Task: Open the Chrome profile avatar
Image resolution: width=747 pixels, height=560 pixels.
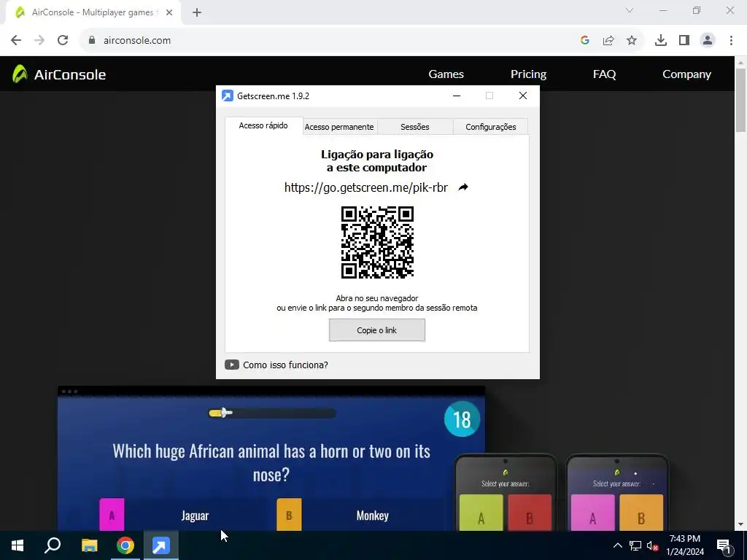Action: coord(708,40)
